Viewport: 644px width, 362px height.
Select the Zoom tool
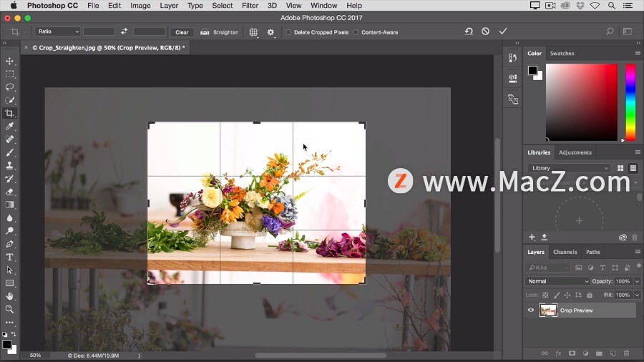tap(9, 309)
